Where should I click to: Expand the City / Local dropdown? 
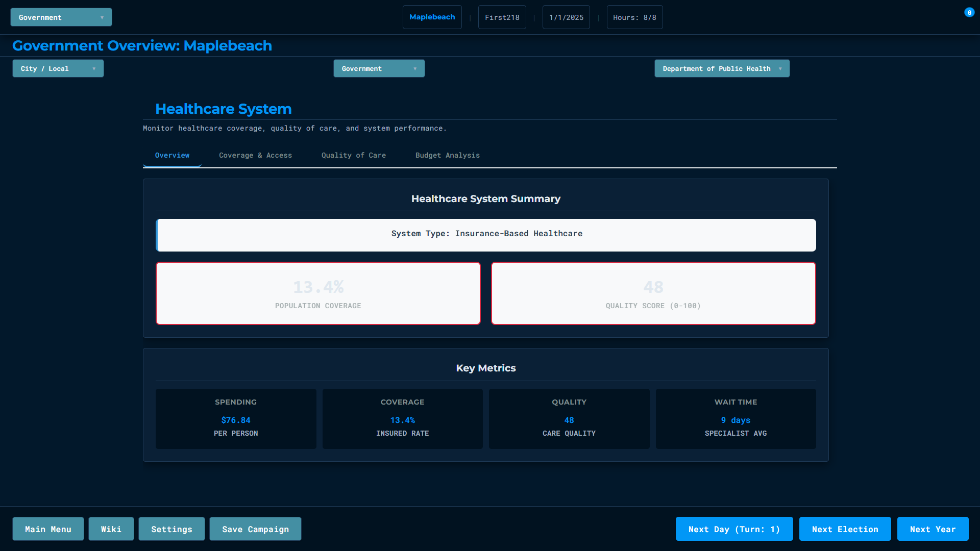pos(58,68)
